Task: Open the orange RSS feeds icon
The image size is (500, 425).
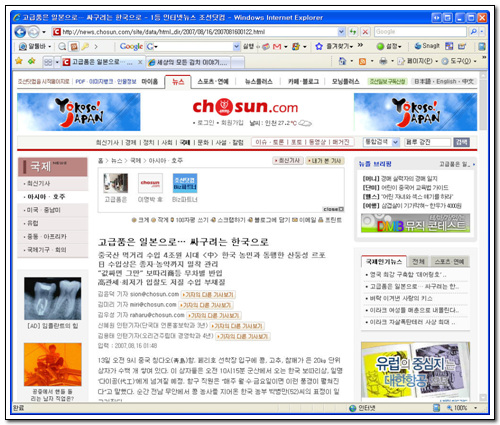Action: tap(362, 61)
